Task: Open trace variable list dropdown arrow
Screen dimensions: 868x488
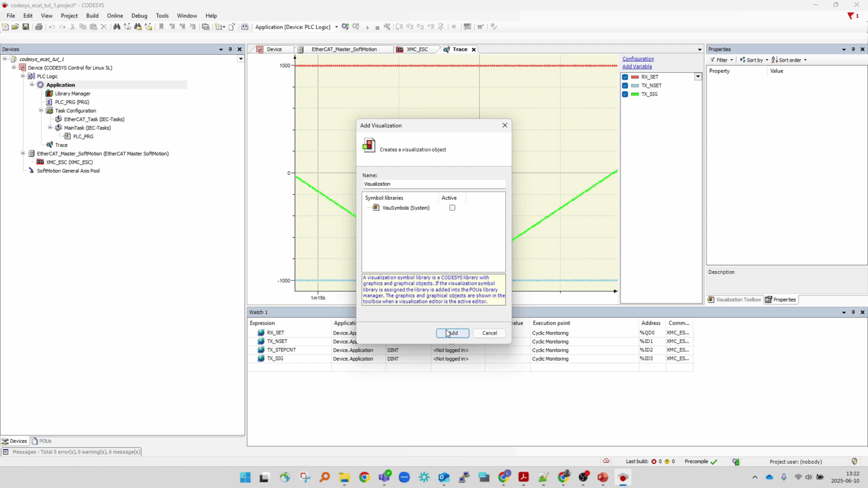Action: point(698,76)
